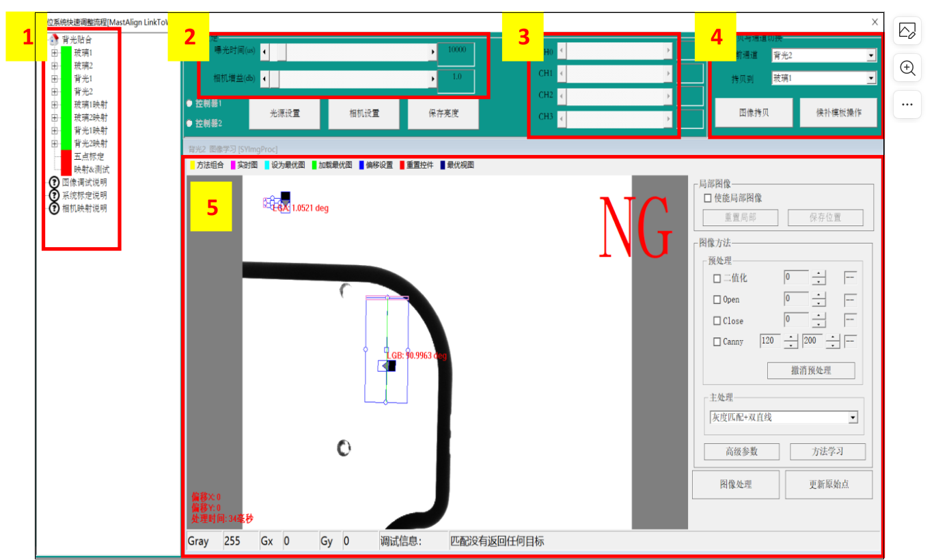
Task: Open the 拷贝到 玻璃1 dropdown
Action: (x=870, y=79)
